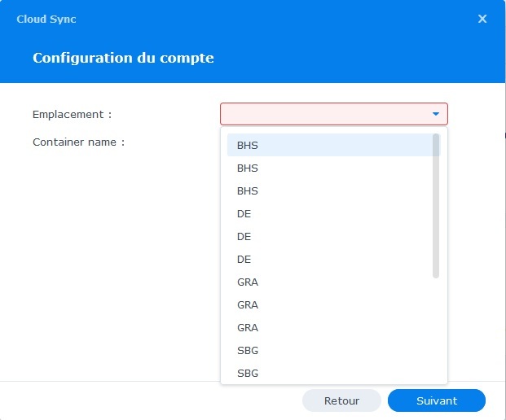Proceed with the Suivant button
Image resolution: width=506 pixels, height=420 pixels.
pos(437,400)
